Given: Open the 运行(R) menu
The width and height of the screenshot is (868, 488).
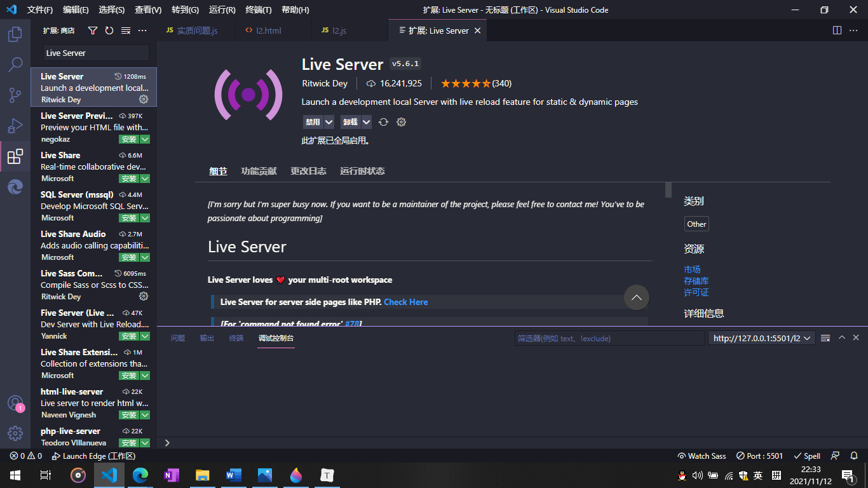Looking at the screenshot, I should tap(221, 10).
